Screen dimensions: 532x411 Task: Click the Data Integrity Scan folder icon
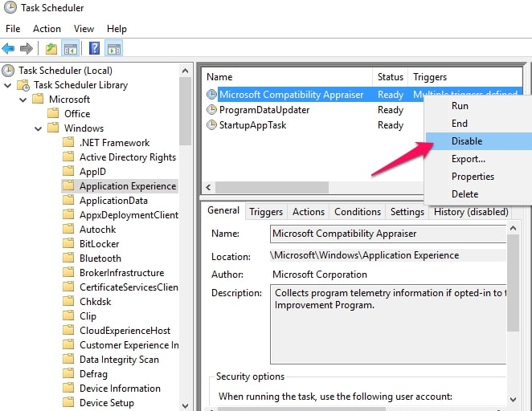pos(68,359)
